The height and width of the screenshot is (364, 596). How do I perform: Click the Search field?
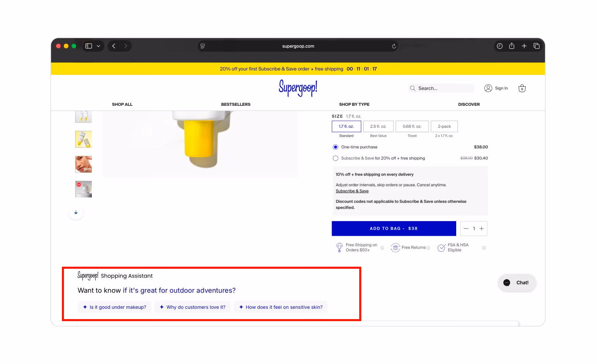click(441, 88)
